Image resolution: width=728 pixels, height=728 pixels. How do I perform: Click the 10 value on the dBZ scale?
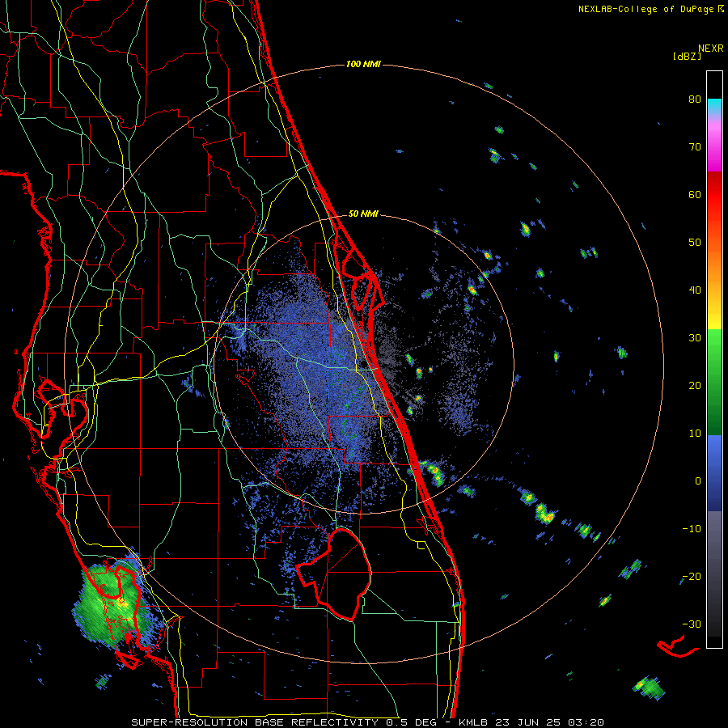coord(695,434)
